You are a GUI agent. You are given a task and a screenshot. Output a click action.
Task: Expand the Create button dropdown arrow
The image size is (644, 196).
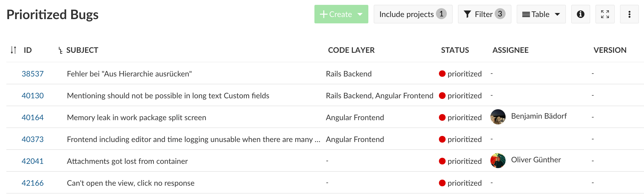pos(360,14)
